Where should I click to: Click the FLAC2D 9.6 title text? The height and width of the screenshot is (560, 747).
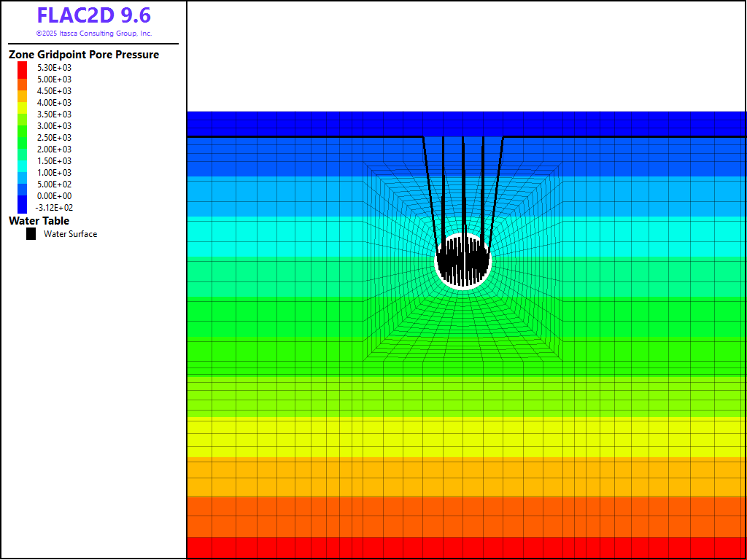[x=93, y=15]
